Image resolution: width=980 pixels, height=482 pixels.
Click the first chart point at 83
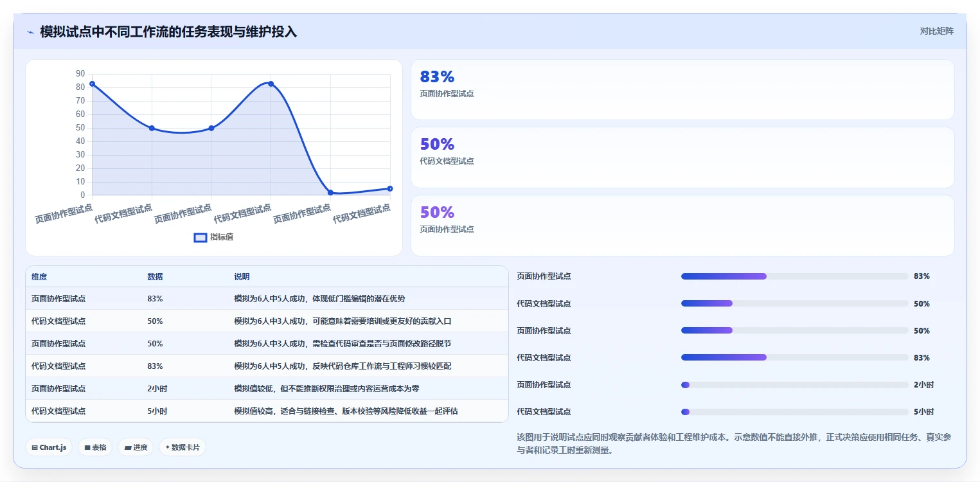[93, 84]
